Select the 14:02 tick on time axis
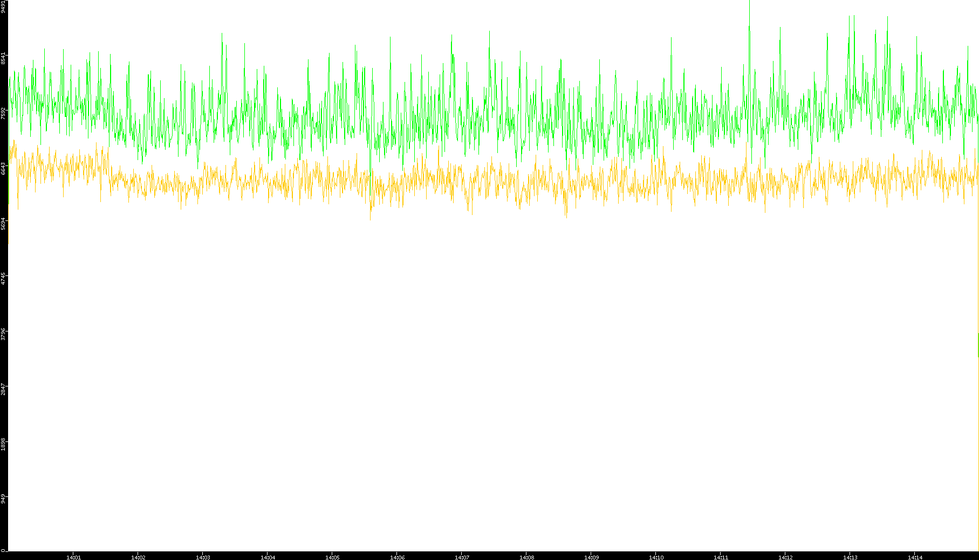Image resolution: width=979 pixels, height=560 pixels. (x=138, y=557)
